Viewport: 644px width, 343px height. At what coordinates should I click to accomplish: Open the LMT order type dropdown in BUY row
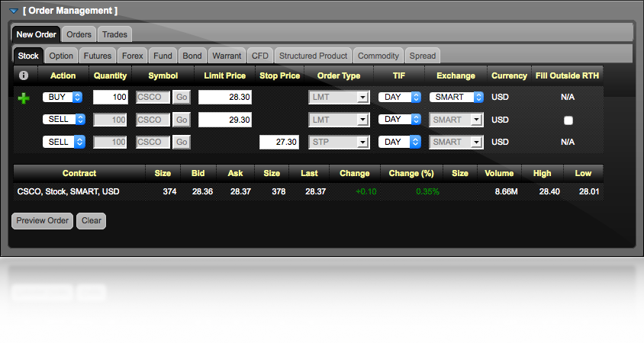click(339, 98)
